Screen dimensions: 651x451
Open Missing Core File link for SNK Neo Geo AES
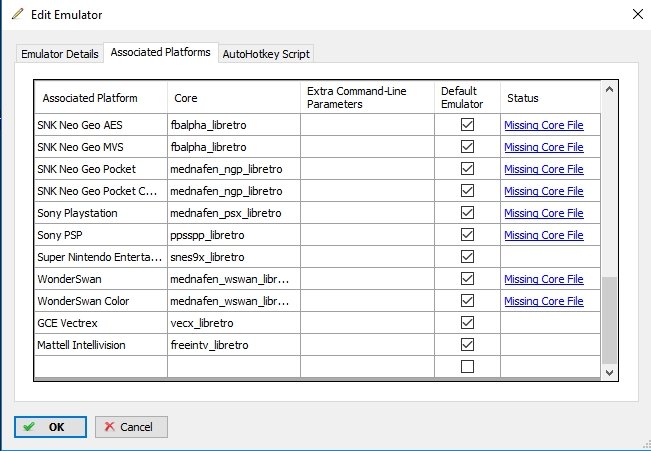(x=544, y=125)
